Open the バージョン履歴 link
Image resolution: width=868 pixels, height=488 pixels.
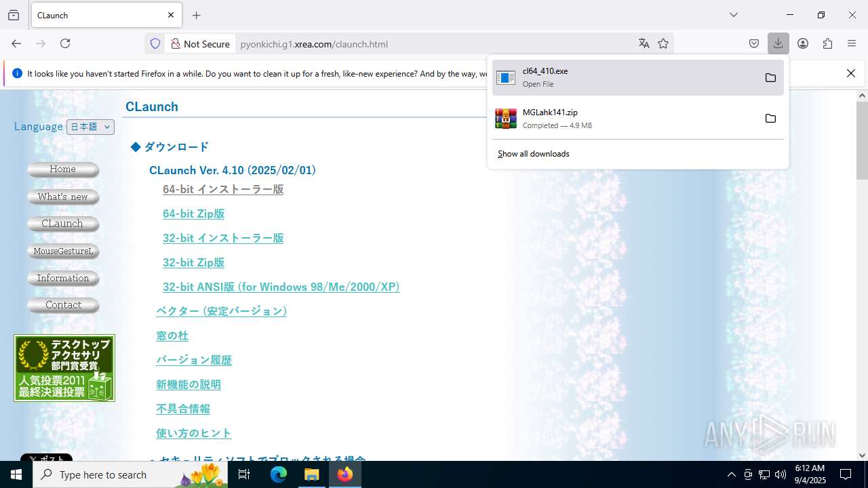click(194, 360)
